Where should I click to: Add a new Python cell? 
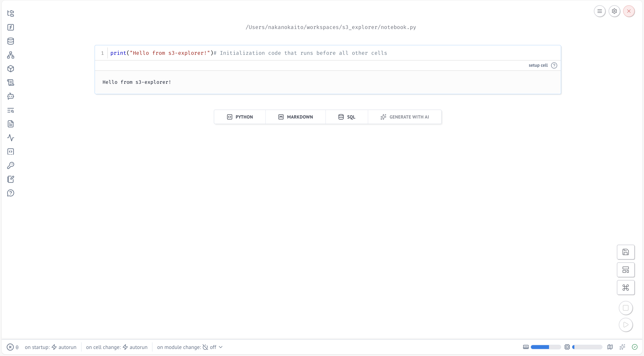click(x=240, y=117)
